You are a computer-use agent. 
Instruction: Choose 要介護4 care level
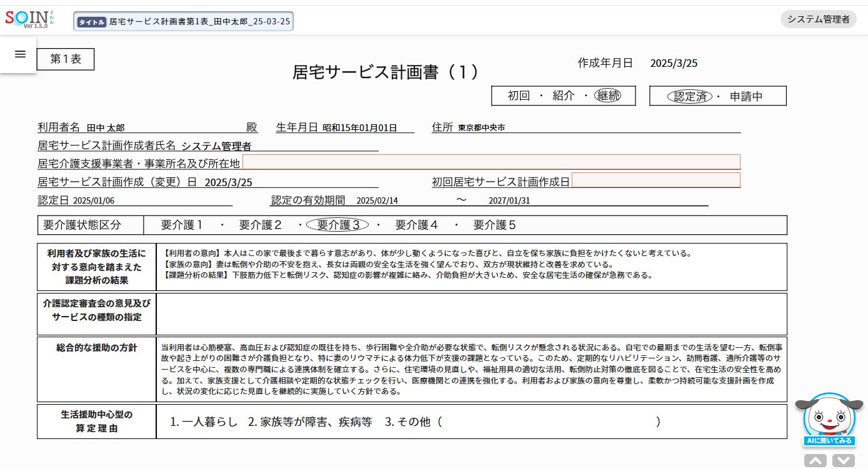click(417, 225)
